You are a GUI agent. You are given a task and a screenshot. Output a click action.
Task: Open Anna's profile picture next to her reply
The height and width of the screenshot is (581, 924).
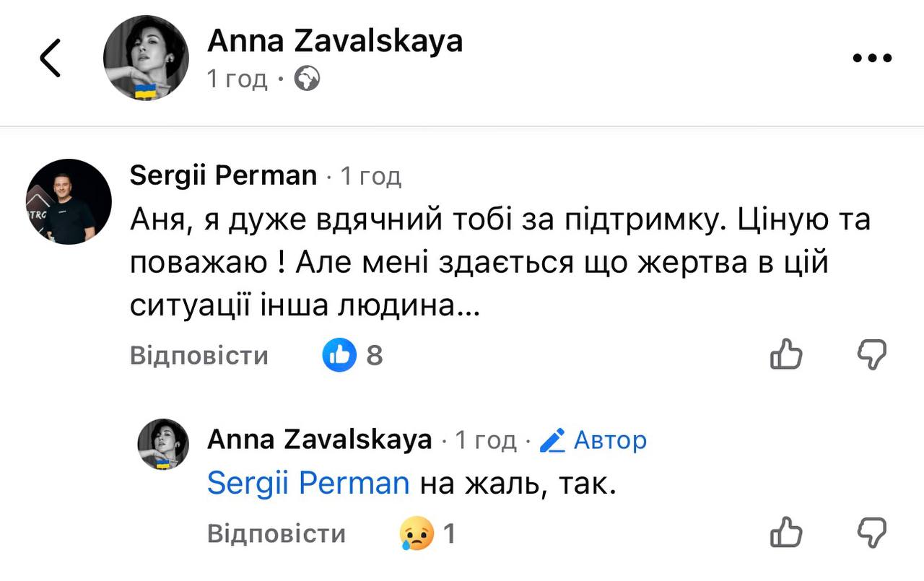pos(163,445)
